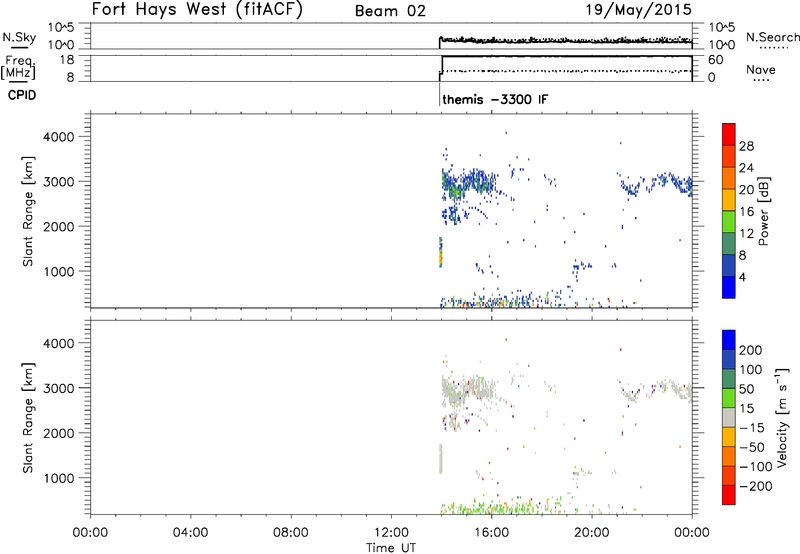Click the 'Slant Range [km]' label of the power plot
The height and width of the screenshot is (554, 800).
pyautogui.click(x=28, y=211)
